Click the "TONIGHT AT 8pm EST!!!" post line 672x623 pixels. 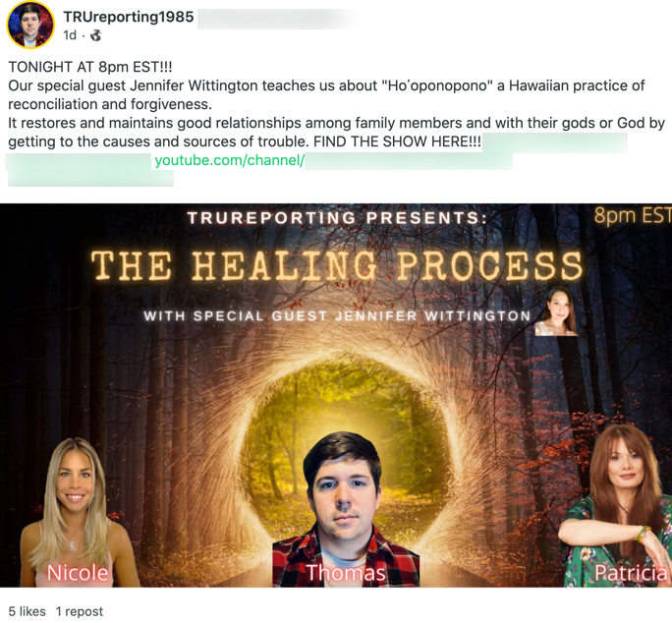(90, 67)
